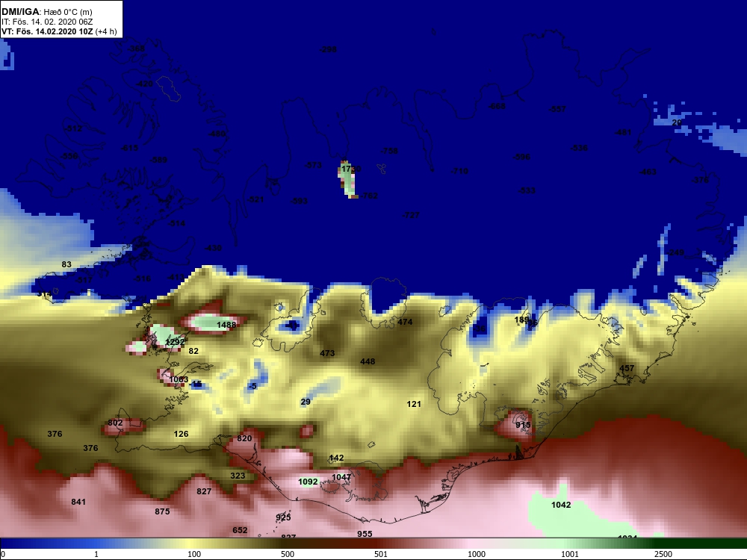This screenshot has width=747, height=560.
Task: Click the map value -596
Action: coord(521,157)
